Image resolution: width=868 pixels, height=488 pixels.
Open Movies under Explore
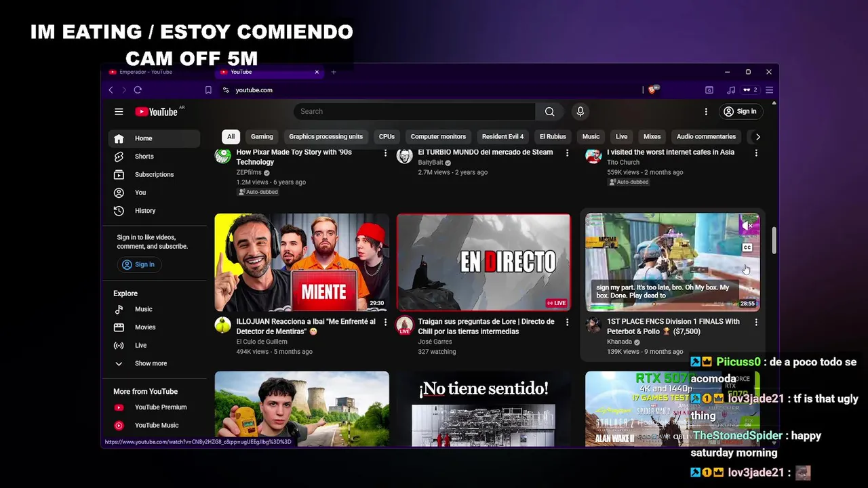154,327
